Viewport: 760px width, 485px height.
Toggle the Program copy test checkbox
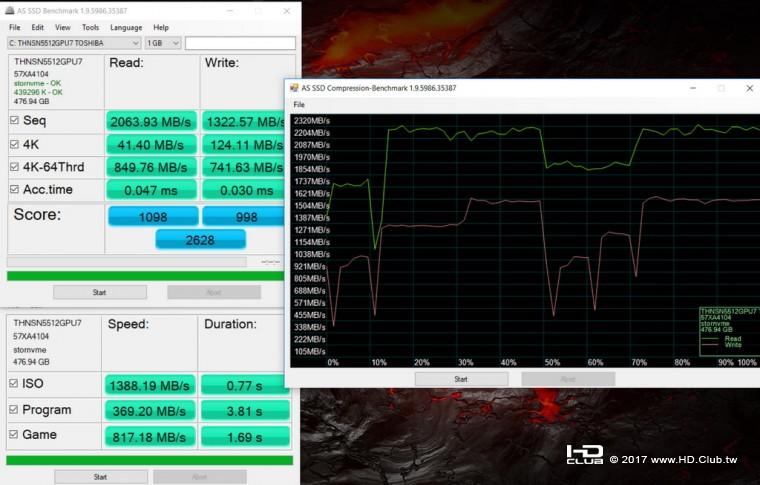click(14, 410)
